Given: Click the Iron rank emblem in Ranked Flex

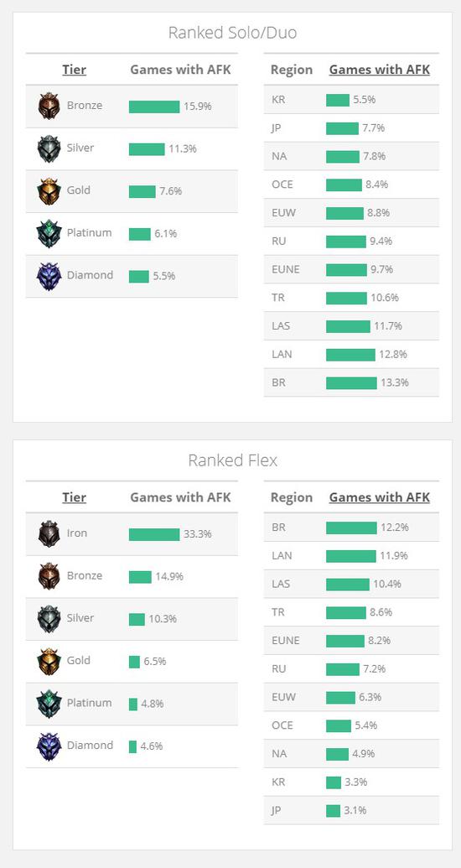Looking at the screenshot, I should tap(49, 534).
